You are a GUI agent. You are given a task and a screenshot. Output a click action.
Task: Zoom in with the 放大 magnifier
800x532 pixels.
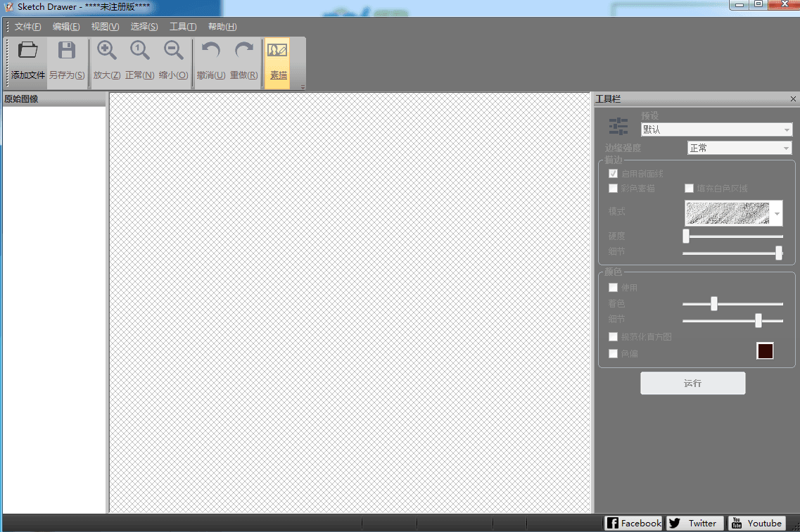tap(107, 51)
